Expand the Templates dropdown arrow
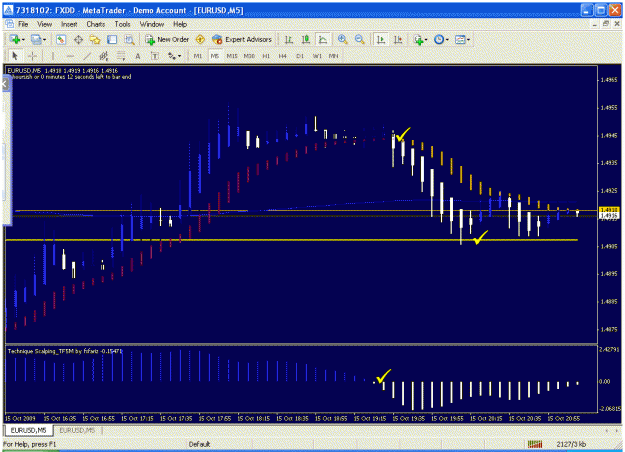Viewport: 625px width, 452px height. [x=468, y=40]
